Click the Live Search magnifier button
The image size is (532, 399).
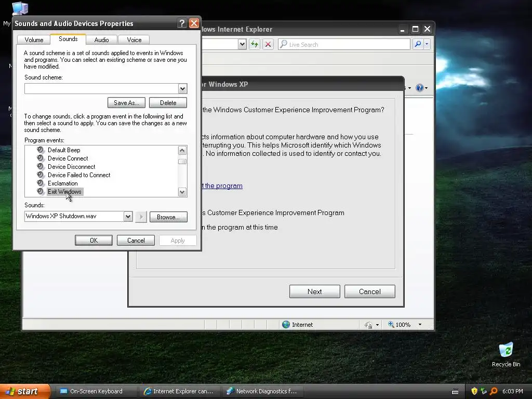[418, 44]
